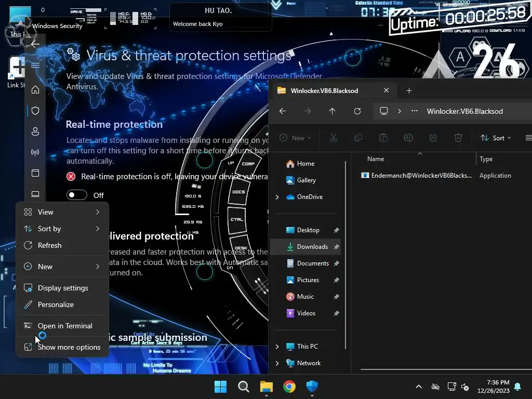Go back in Windows Security

point(35,44)
